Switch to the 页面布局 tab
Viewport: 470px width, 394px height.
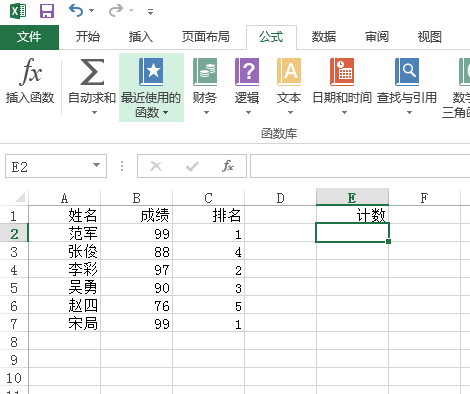coord(206,37)
